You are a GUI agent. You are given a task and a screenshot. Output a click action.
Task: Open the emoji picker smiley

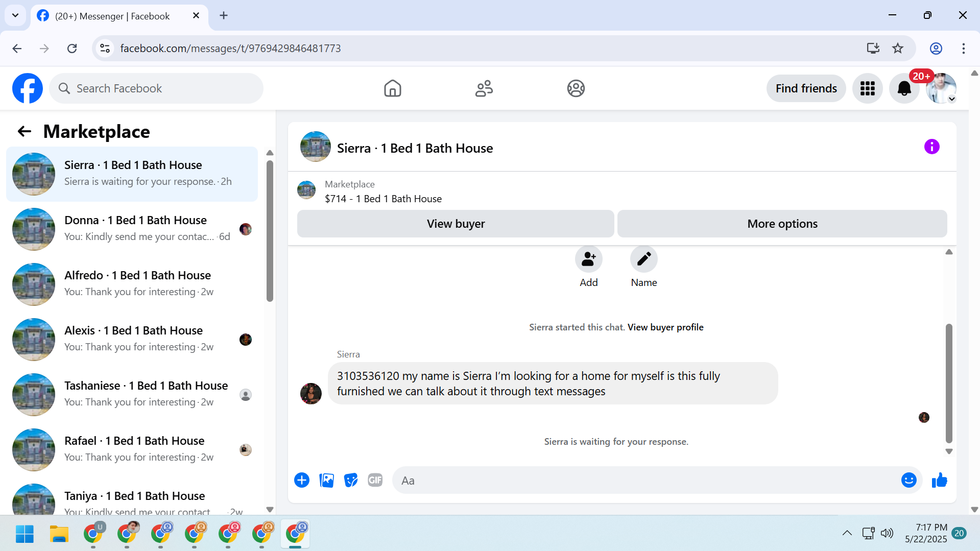909,480
